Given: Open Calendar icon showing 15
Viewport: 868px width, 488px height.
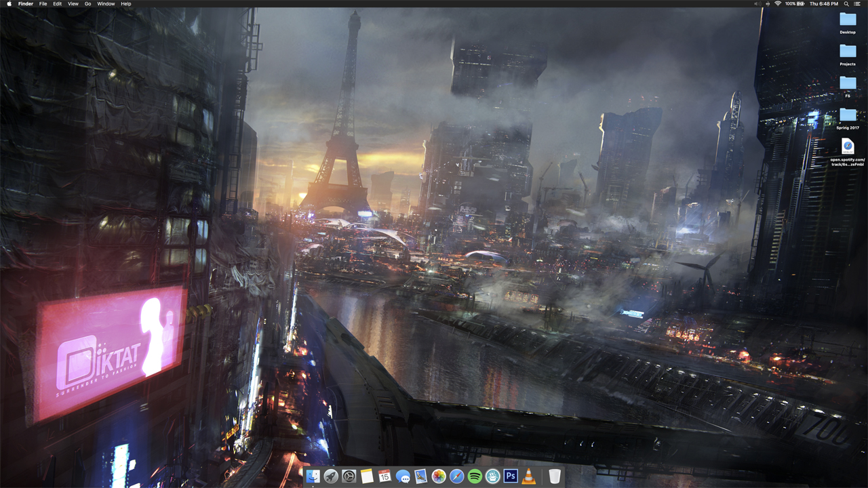Looking at the screenshot, I should (384, 476).
